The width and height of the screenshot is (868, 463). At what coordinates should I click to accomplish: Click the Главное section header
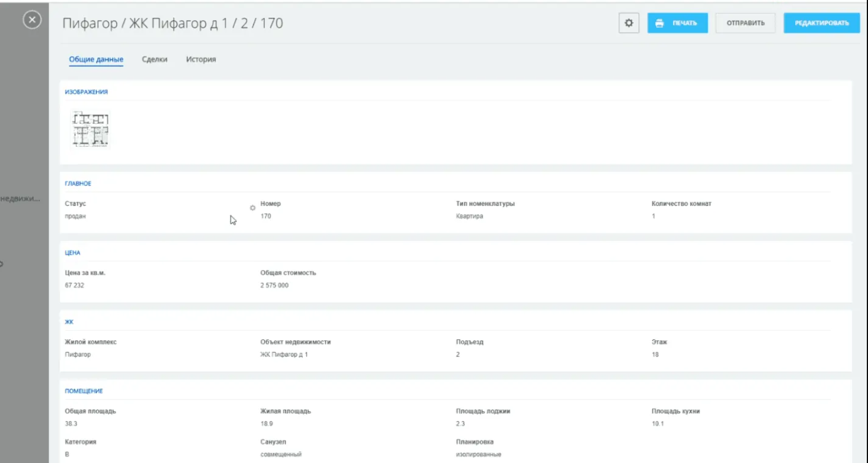[x=78, y=184]
